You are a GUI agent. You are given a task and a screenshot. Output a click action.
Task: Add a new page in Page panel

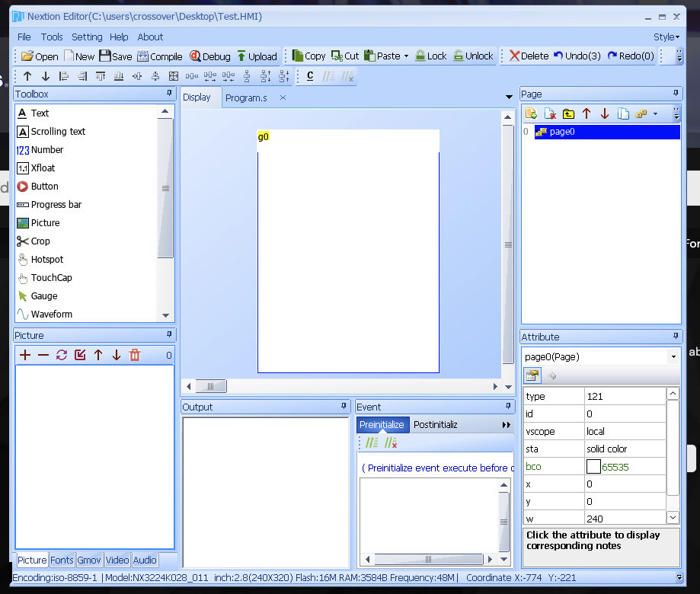point(531,113)
